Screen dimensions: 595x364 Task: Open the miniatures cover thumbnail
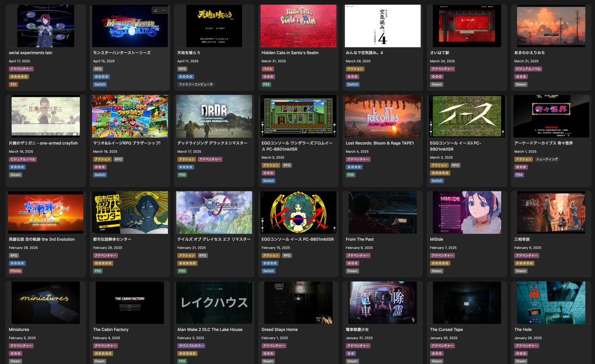[x=46, y=303]
